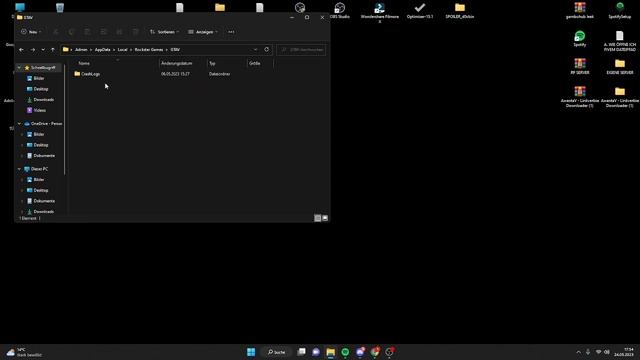Collapse the Dieser PC tree node
This screenshot has width=640, height=360.
coord(19,169)
